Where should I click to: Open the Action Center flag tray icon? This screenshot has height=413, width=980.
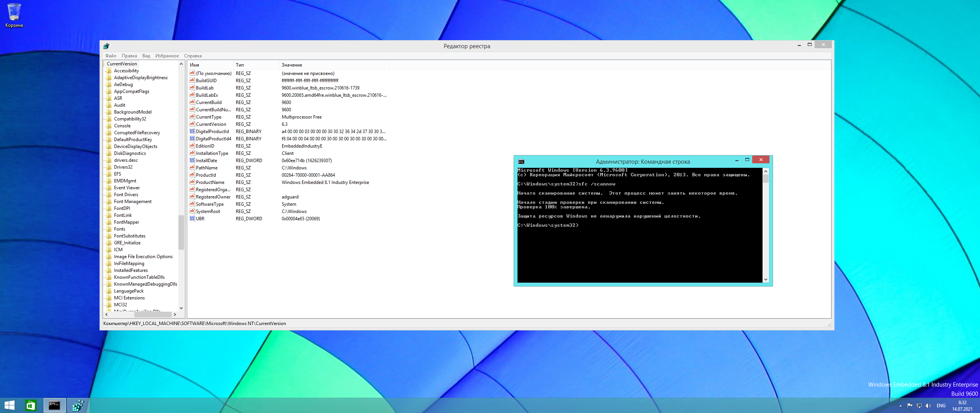(910, 406)
